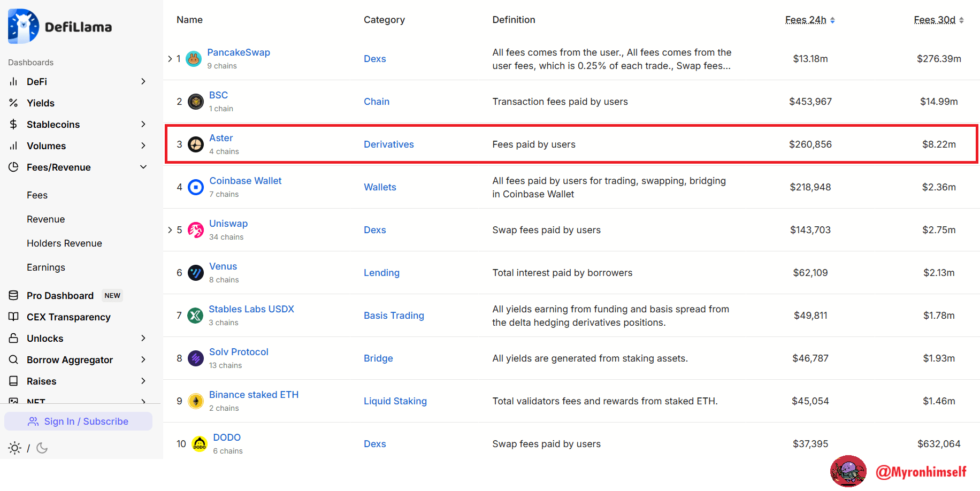
Task: Expand the Uniswap row chevron
Action: click(x=170, y=230)
